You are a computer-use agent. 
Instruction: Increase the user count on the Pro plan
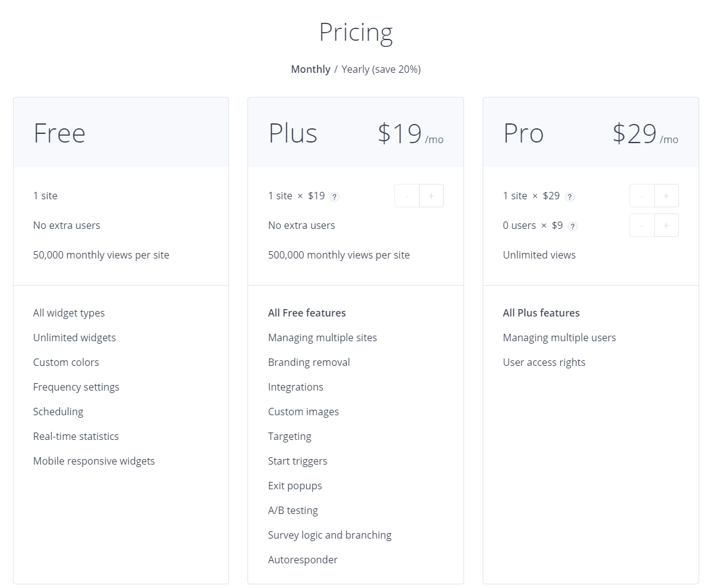point(666,225)
